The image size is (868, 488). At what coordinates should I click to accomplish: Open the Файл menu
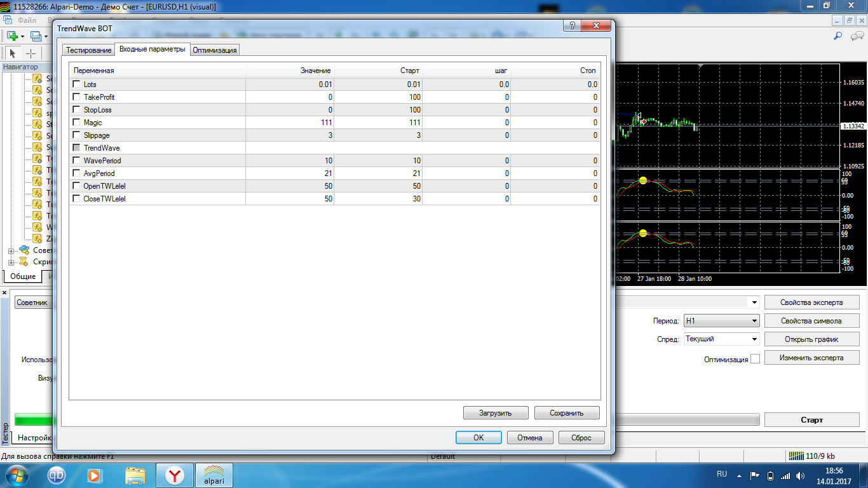(27, 20)
